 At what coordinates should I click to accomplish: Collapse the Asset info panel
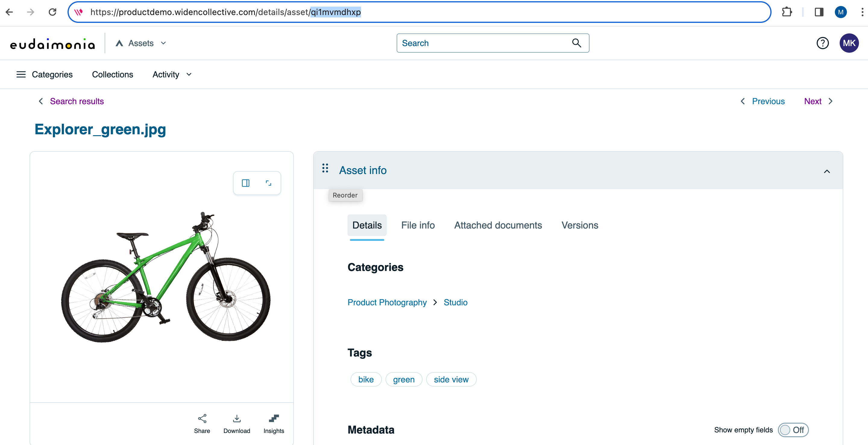tap(827, 171)
